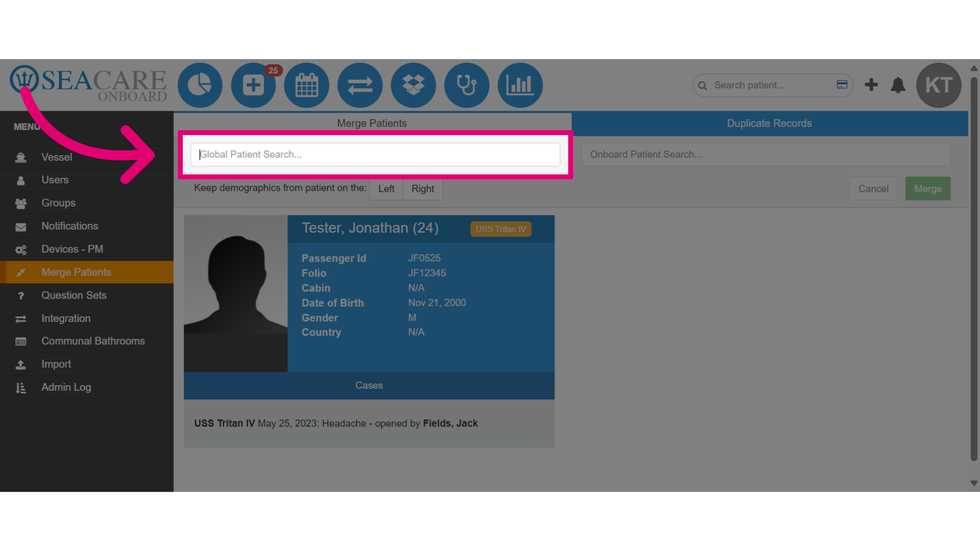This screenshot has width=980, height=551.
Task: Focus the Onboard Patient Search field
Action: (766, 154)
